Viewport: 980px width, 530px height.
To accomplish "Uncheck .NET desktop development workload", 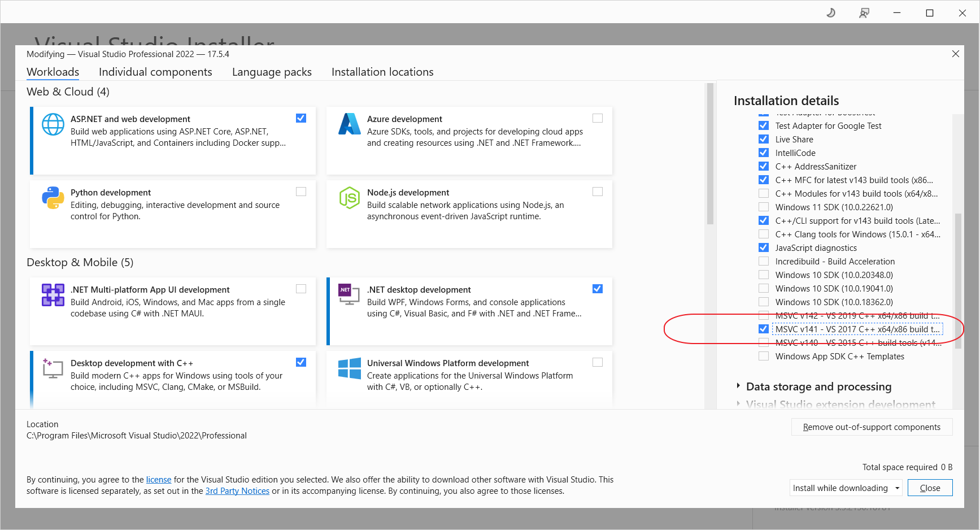I will tap(598, 289).
